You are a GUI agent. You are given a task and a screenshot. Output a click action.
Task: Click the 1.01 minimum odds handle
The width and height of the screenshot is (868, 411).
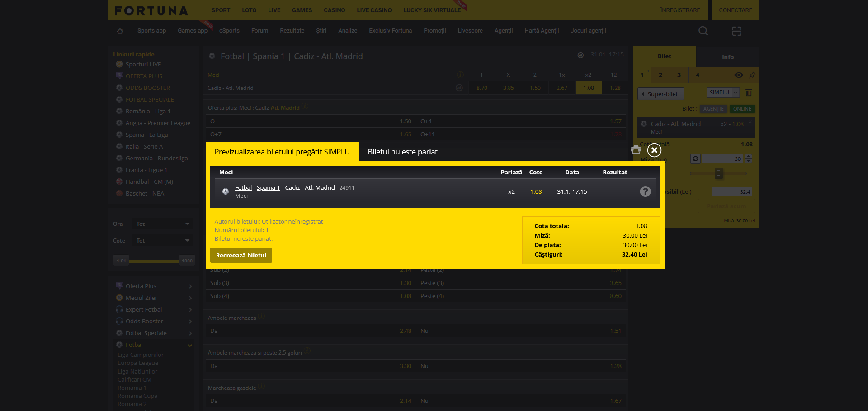121,261
